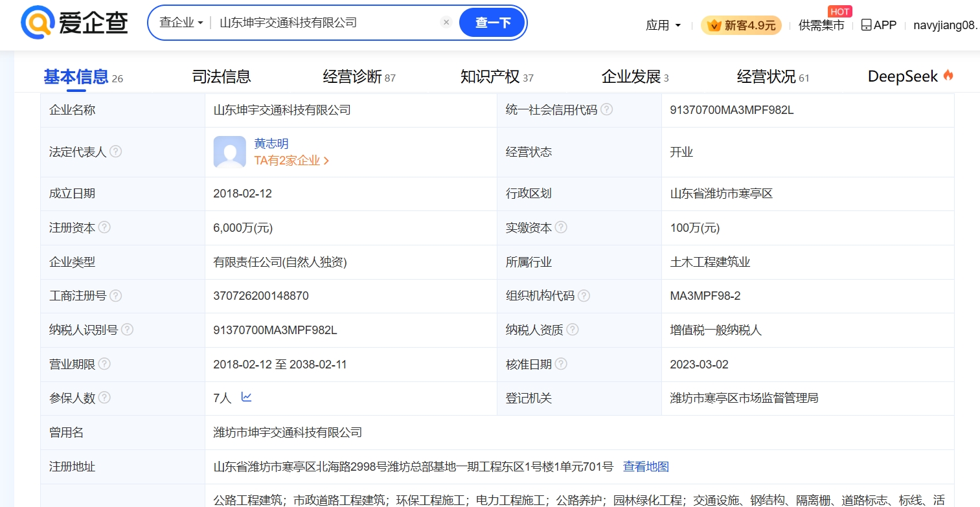Click the crown icon in 新客 badge
The image size is (980, 507).
click(714, 25)
